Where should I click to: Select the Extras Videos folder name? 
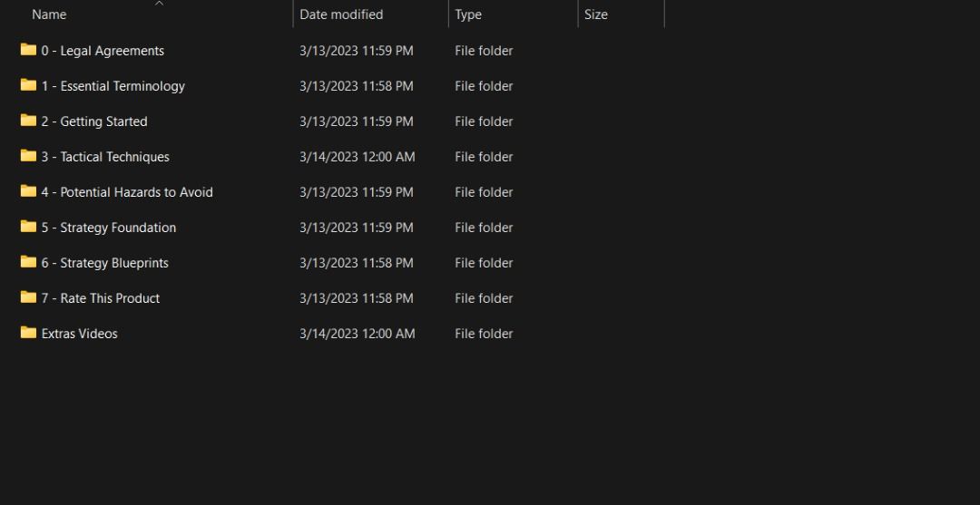(80, 334)
